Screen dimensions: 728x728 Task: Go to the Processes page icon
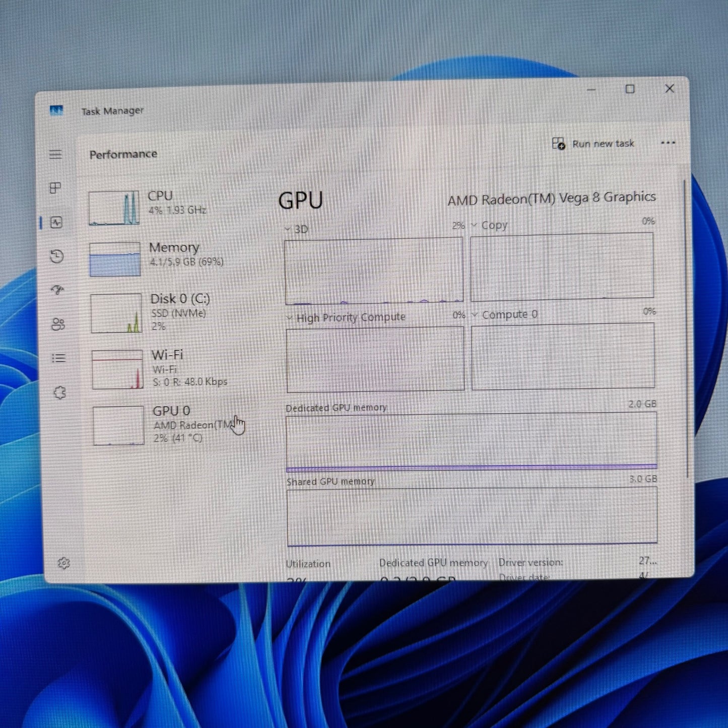(x=55, y=188)
